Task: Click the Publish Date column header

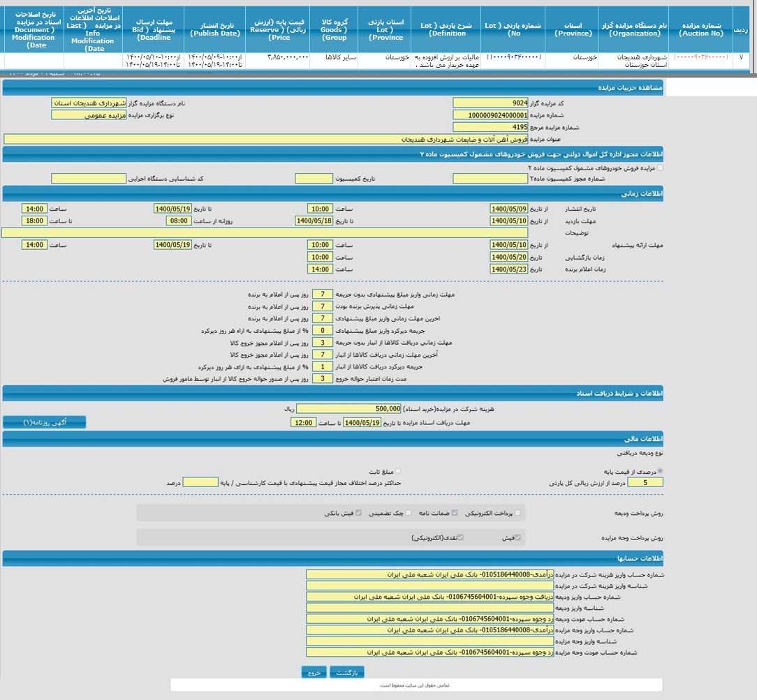Action: tap(215, 29)
